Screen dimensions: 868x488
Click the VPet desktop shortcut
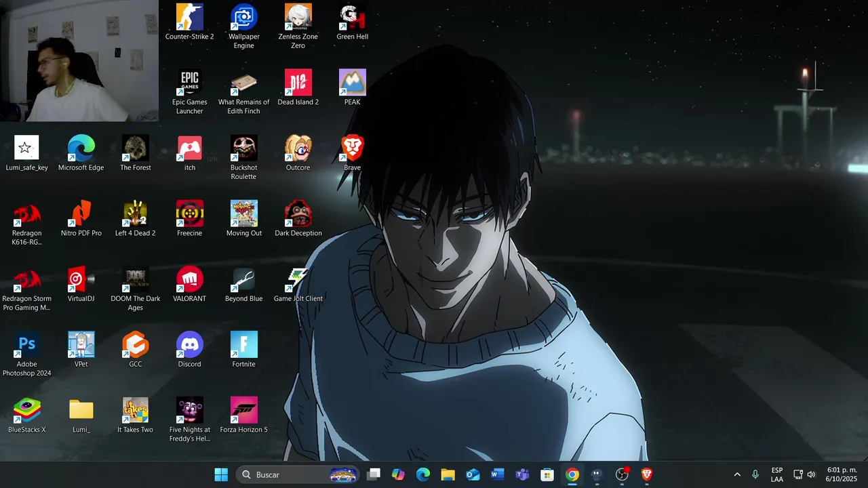pyautogui.click(x=81, y=350)
